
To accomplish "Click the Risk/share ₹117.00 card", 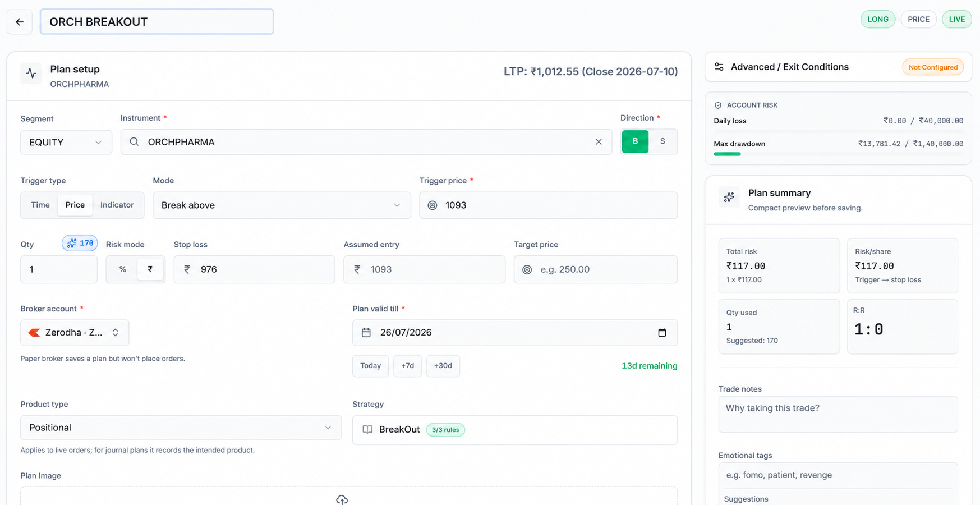I will click(903, 266).
